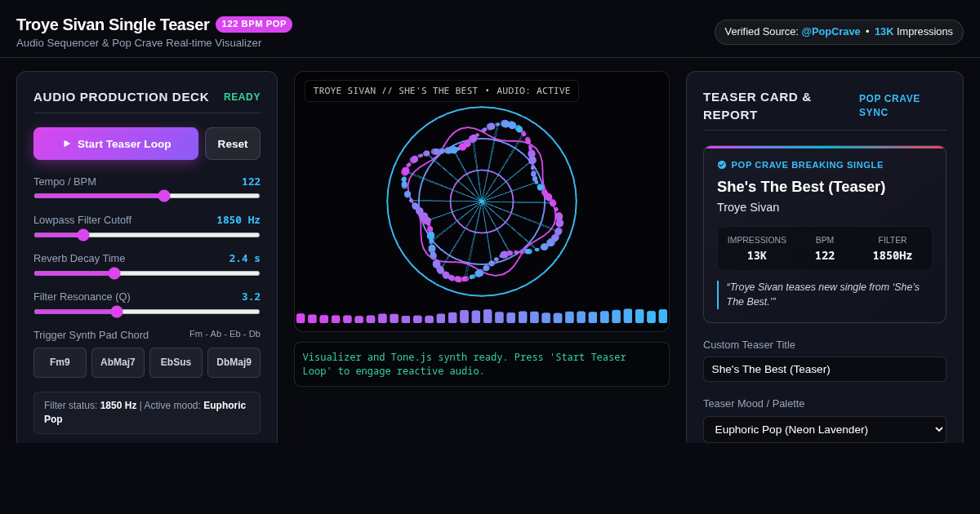Click the 'TROYE SIVAN // SHE'S THE BEST' visualizer label
Image resolution: width=980 pixels, height=514 pixels.
442,91
